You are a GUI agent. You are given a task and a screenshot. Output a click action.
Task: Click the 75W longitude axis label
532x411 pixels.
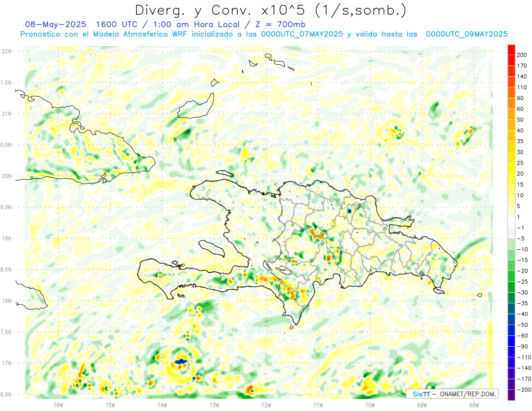[110, 404]
